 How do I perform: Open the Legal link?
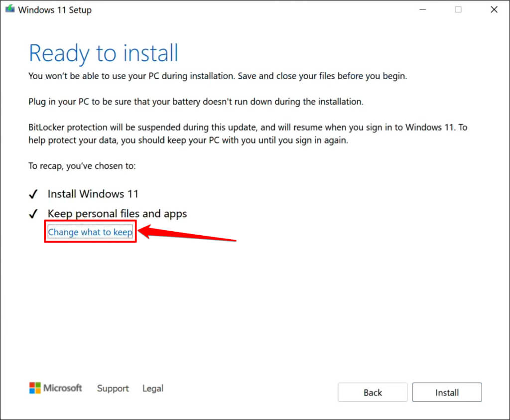[153, 389]
